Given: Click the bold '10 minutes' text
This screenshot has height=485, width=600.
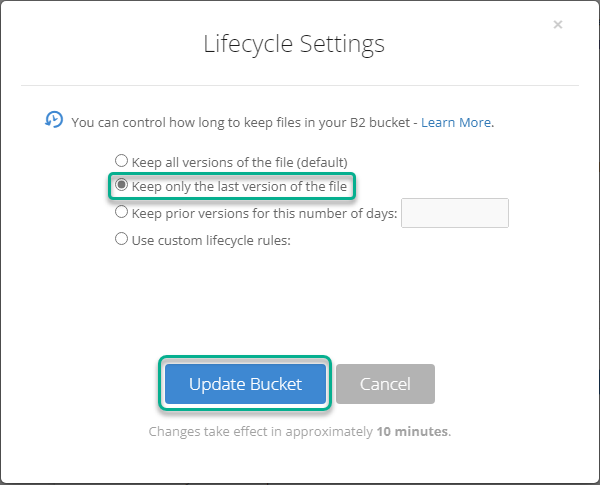Looking at the screenshot, I should 412,431.
